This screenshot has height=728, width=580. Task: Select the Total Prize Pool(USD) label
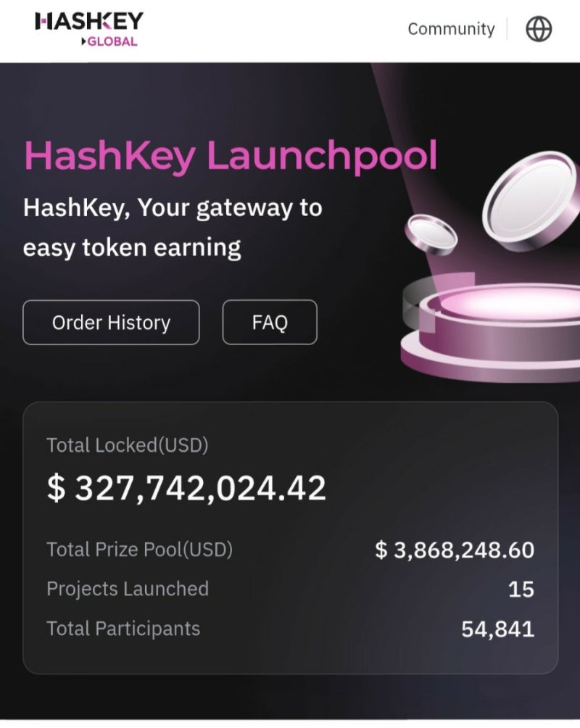[139, 550]
